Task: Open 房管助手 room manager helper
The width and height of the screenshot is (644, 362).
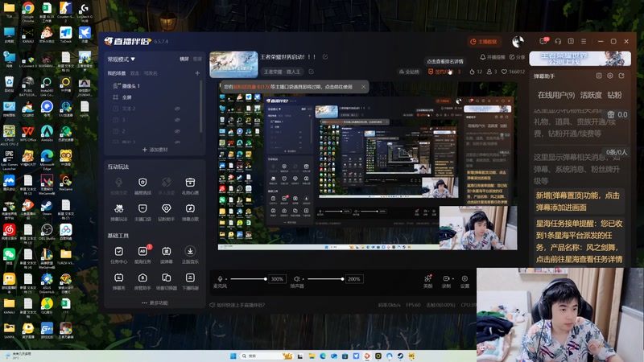Action: tap(142, 281)
